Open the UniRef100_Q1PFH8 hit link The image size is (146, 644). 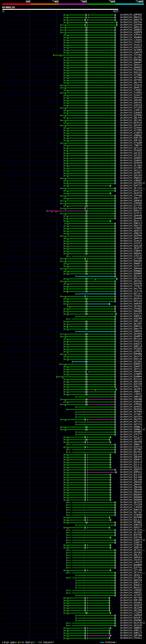click(131, 25)
